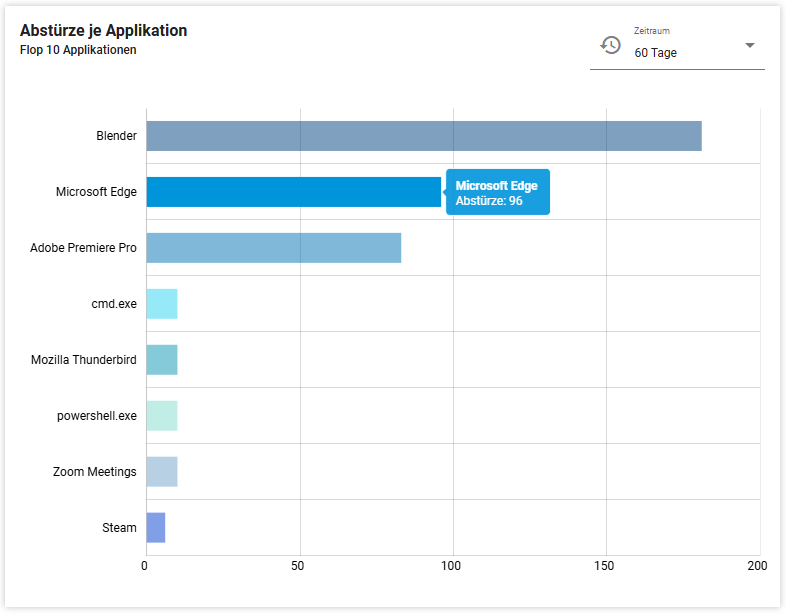The width and height of the screenshot is (786, 614).
Task: Click the Zoom Meetings axis label
Action: pos(94,472)
